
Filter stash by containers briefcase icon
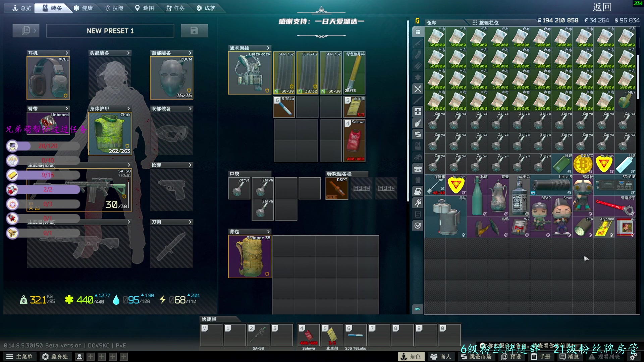[418, 169]
